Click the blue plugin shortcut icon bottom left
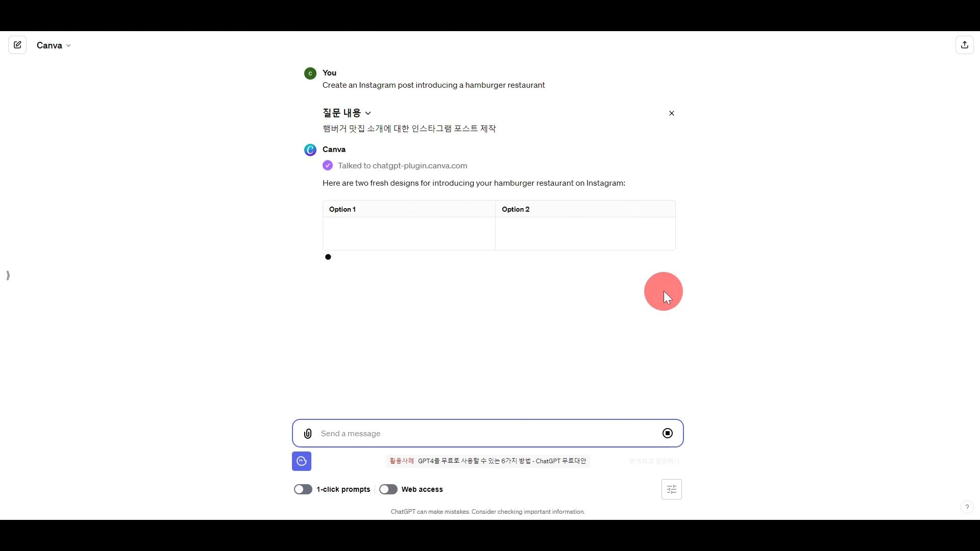 click(x=302, y=461)
